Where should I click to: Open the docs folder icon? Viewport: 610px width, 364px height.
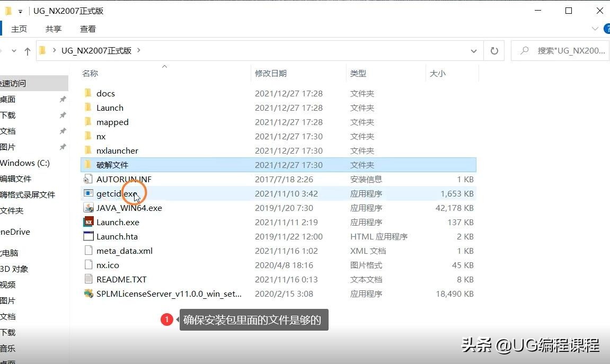click(x=89, y=93)
